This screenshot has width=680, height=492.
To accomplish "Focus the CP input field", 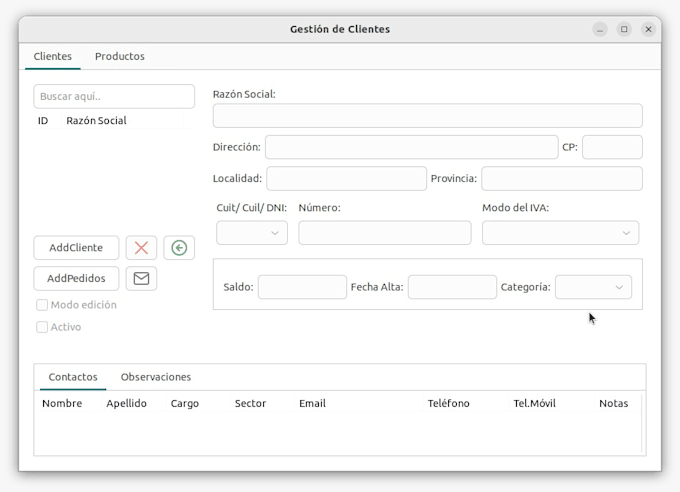I will pyautogui.click(x=612, y=147).
